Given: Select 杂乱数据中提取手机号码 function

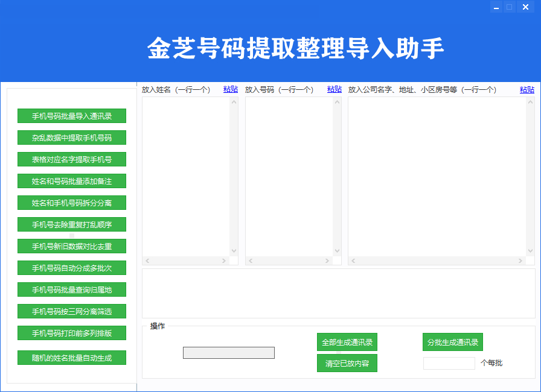Looking at the screenshot, I should pos(71,138).
